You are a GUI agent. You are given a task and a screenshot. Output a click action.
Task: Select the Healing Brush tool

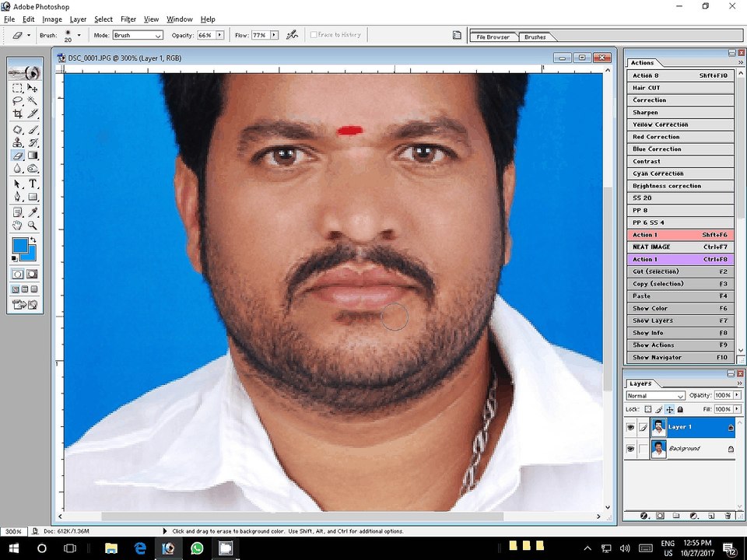(18, 130)
